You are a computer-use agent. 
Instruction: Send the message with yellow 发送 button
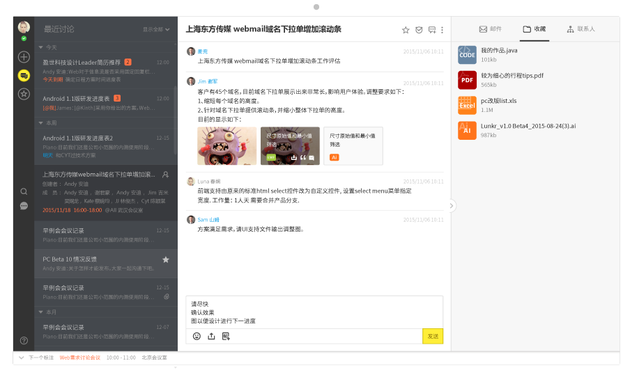coord(433,336)
